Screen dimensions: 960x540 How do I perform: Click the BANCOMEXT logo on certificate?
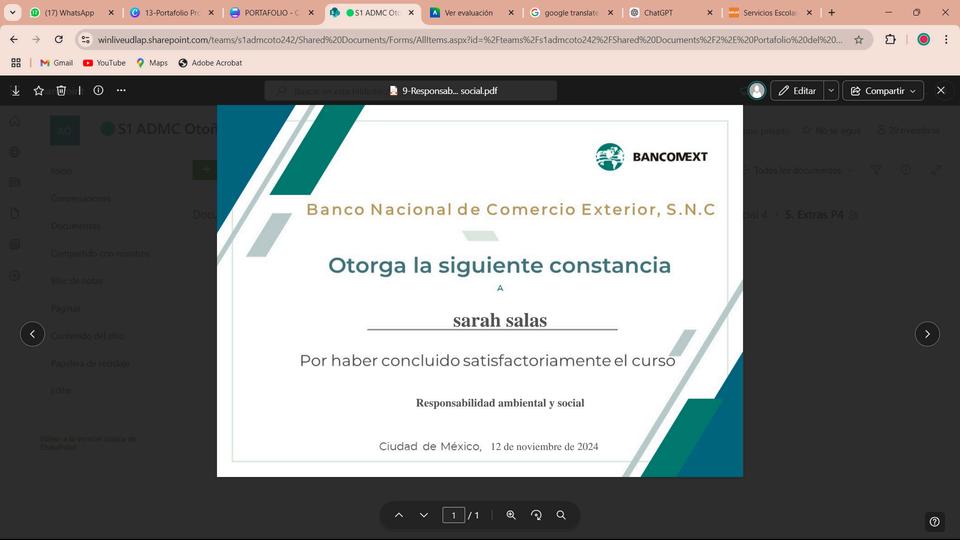(x=651, y=157)
